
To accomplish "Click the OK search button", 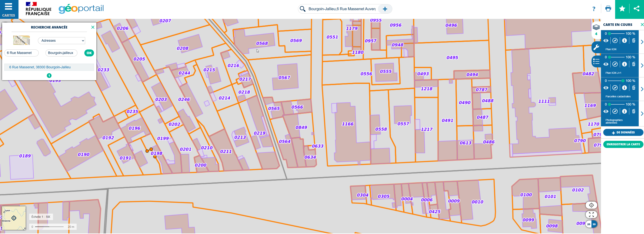I will 89,53.
